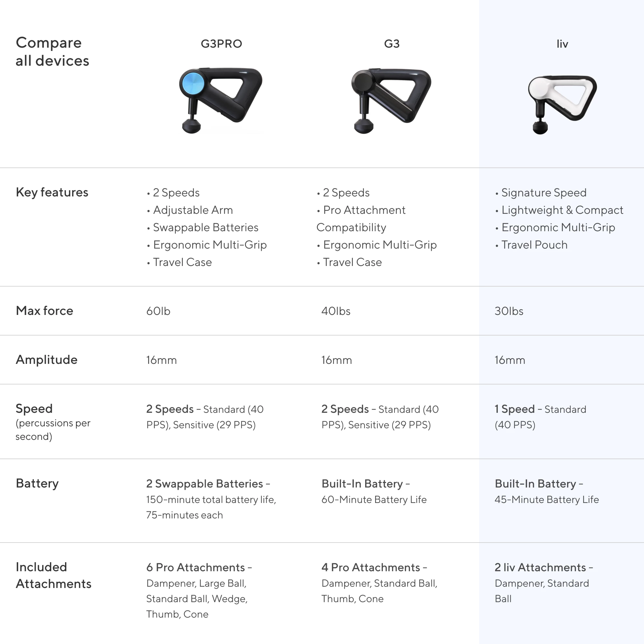Viewport: 644px width, 644px height.
Task: Click the Max force row label
Action: point(44,311)
